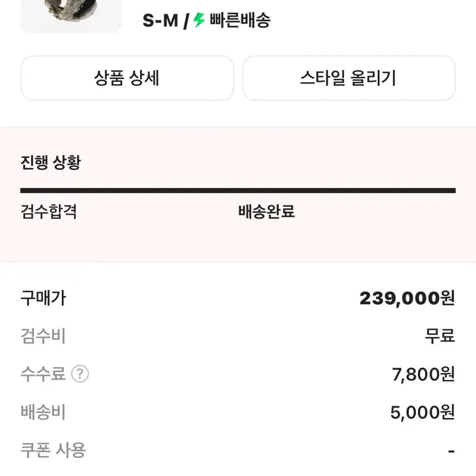
Task: Select the 검수합격 status step
Action: [x=49, y=212]
